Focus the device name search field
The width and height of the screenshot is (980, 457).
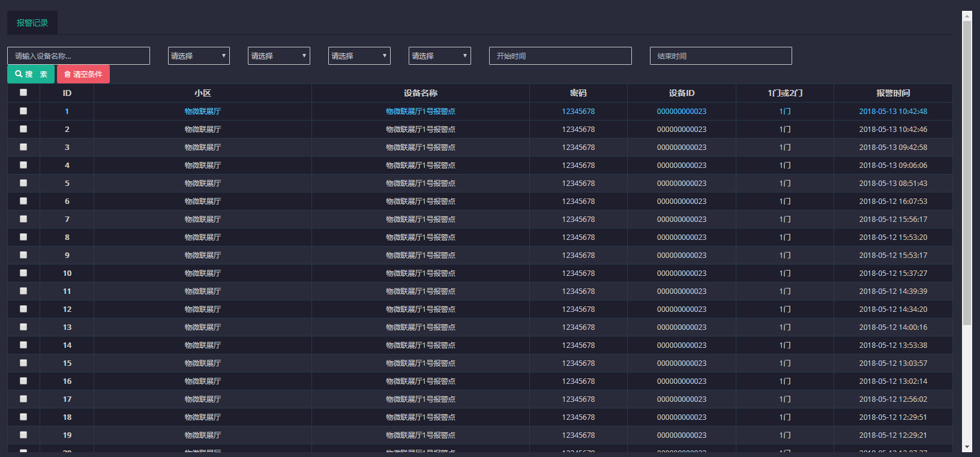[79, 56]
